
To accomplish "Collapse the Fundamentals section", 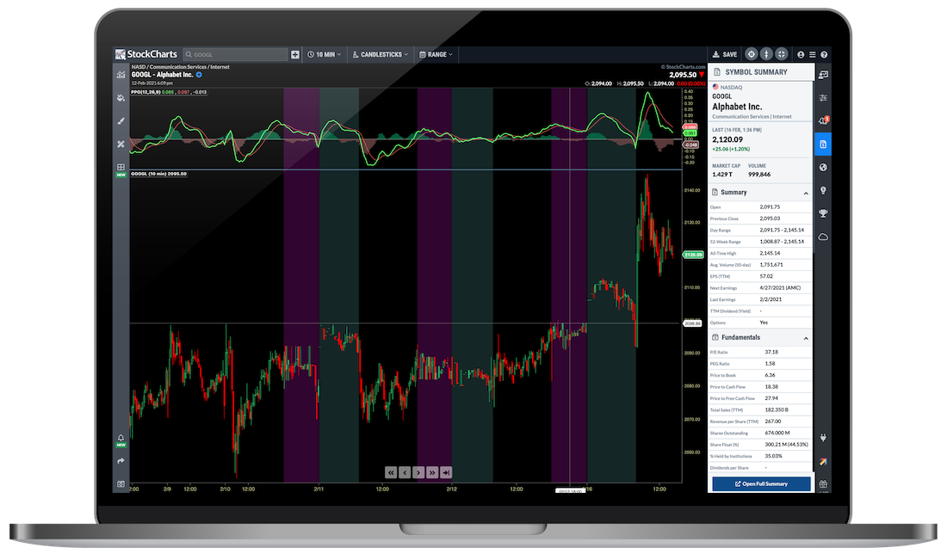I will point(805,339).
